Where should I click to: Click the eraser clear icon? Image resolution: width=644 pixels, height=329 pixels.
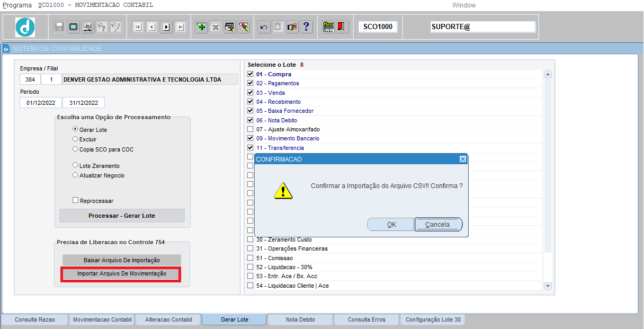244,27
